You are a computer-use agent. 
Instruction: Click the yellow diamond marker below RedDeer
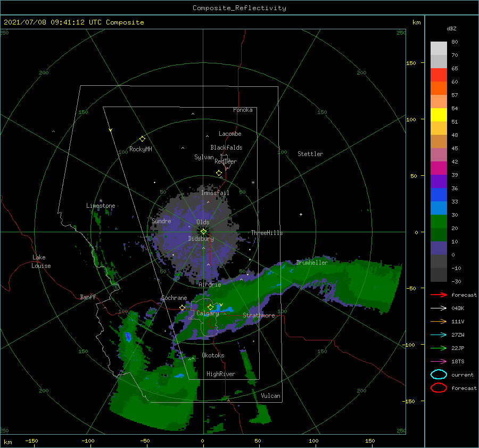pos(219,173)
